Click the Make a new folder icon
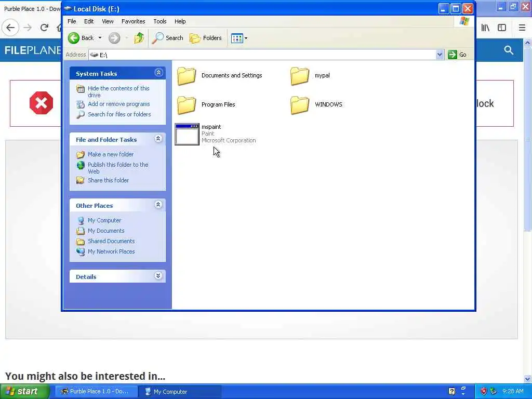This screenshot has width=532, height=399. (81, 155)
